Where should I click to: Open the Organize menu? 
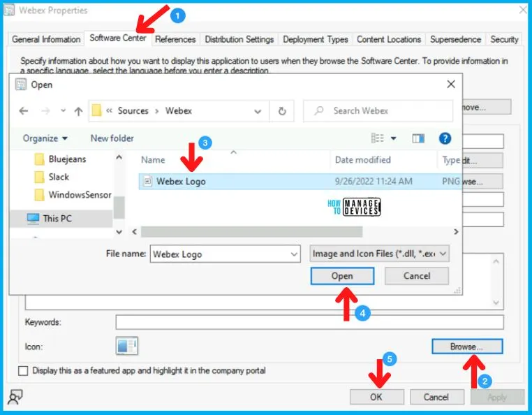click(x=45, y=138)
